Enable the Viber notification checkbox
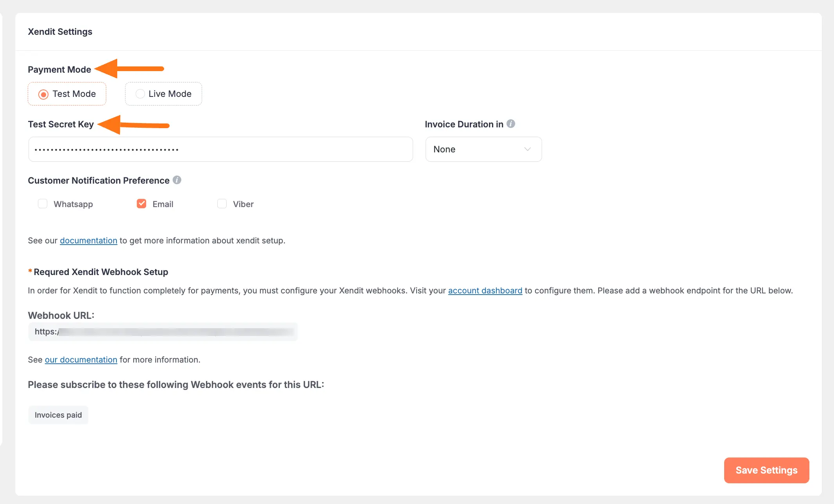The width and height of the screenshot is (834, 504). (x=222, y=204)
